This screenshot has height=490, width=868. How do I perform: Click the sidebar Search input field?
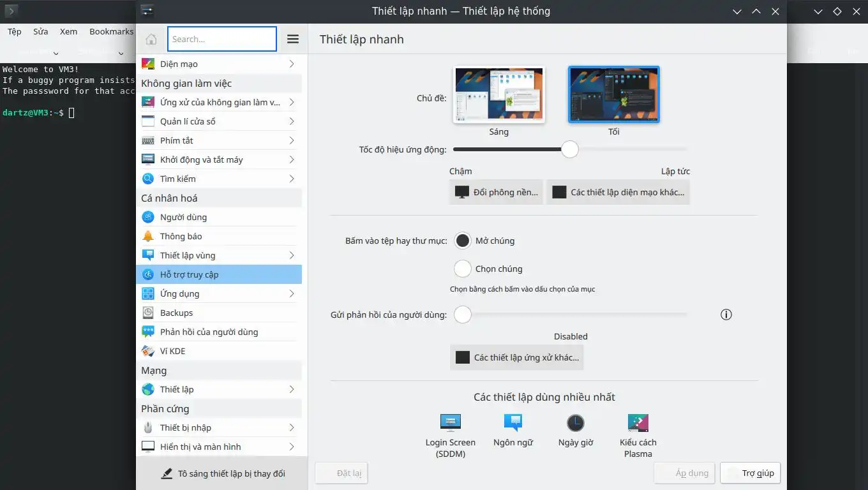pyautogui.click(x=222, y=39)
